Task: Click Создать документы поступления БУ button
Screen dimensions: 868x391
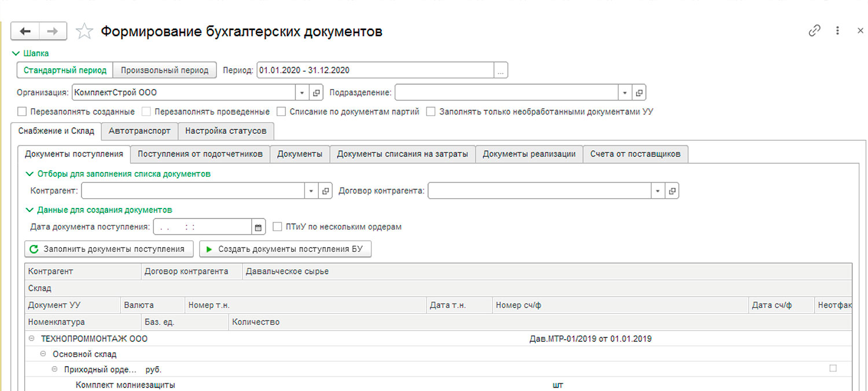Action: coord(285,249)
